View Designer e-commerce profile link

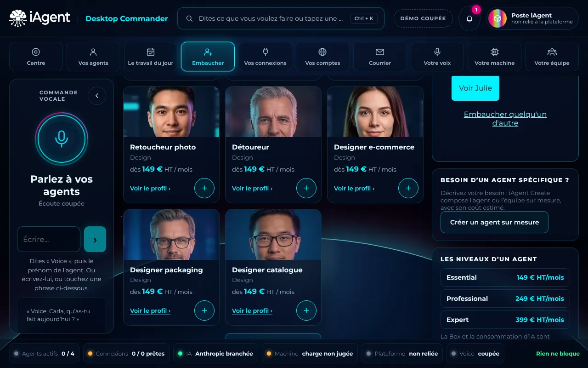coord(354,188)
